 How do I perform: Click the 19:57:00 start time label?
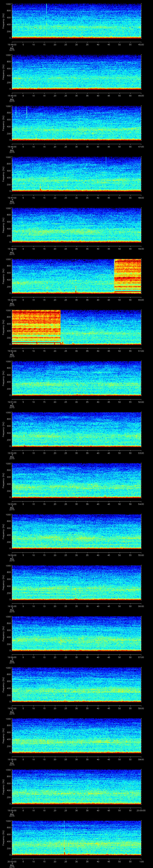12,708
